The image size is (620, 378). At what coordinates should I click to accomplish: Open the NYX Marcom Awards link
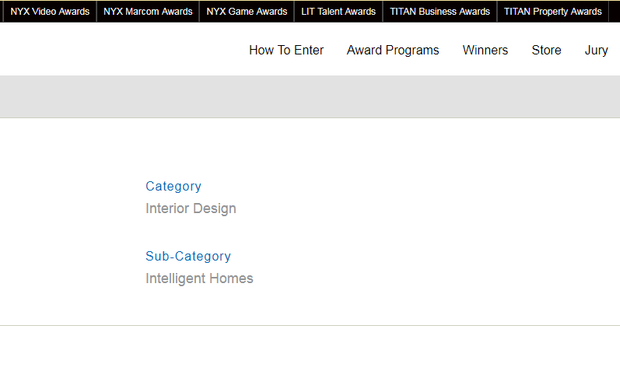point(148,11)
